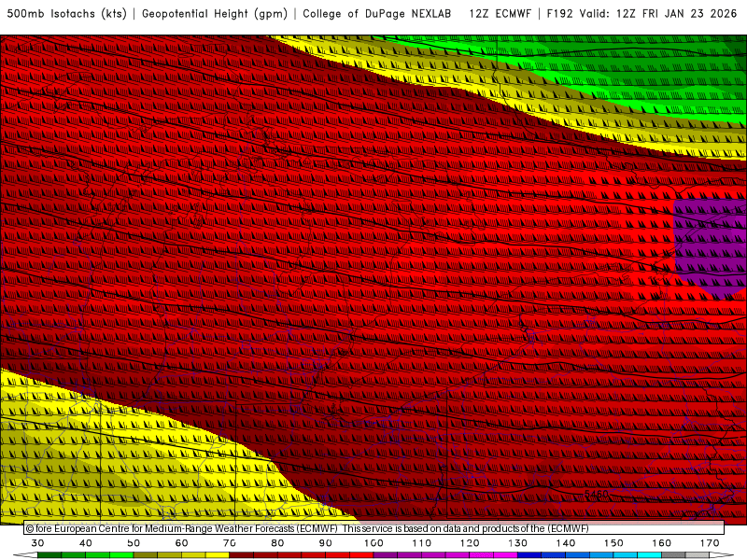Click the bright yellow 65–70 knot legend swatch

coord(218,555)
